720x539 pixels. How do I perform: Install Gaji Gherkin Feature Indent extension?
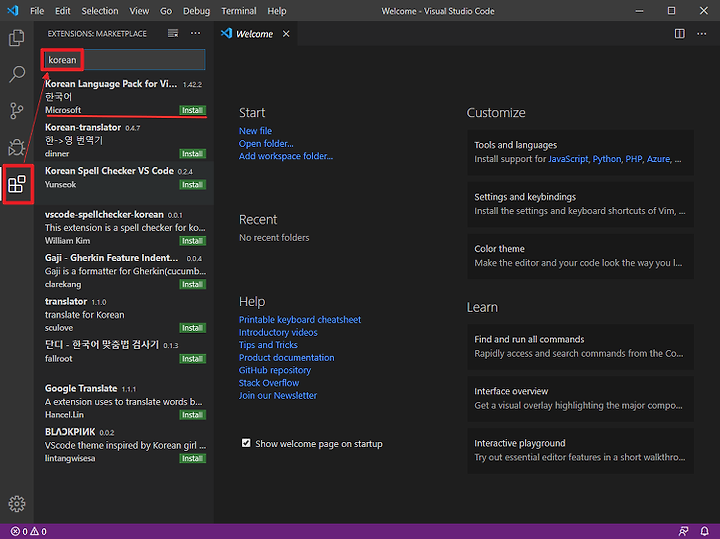[192, 285]
